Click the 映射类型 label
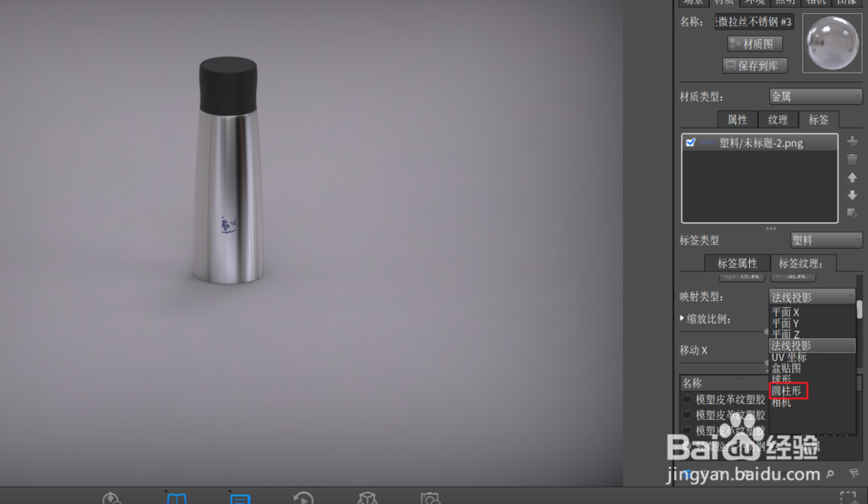The height and width of the screenshot is (504, 868). [701, 297]
